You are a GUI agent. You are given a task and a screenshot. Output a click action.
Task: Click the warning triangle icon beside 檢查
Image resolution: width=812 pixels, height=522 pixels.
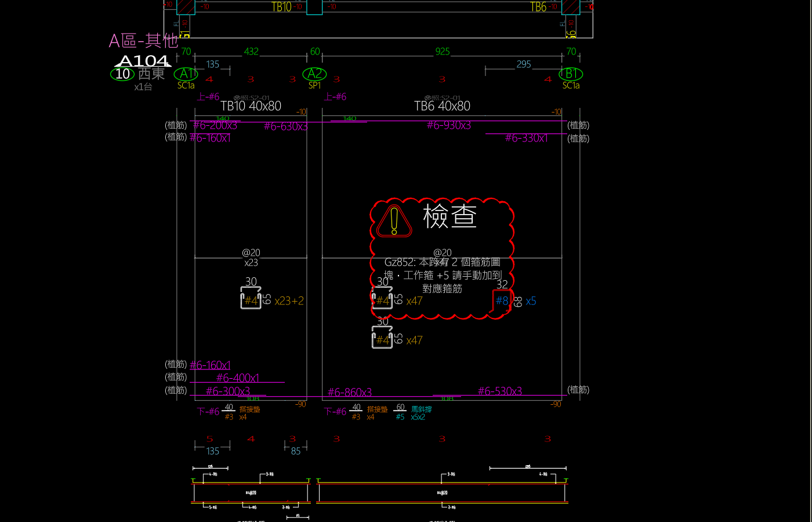(394, 221)
